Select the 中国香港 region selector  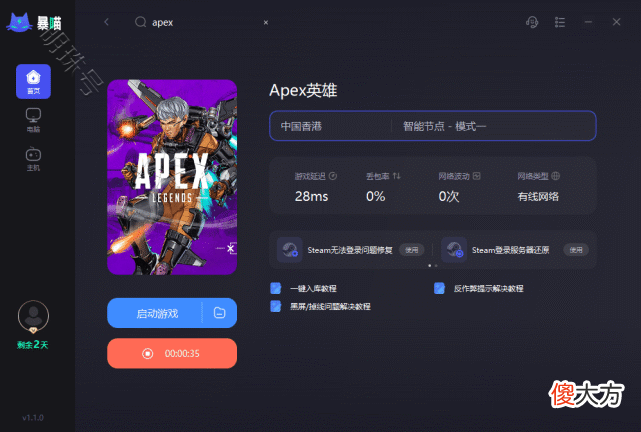pyautogui.click(x=330, y=126)
